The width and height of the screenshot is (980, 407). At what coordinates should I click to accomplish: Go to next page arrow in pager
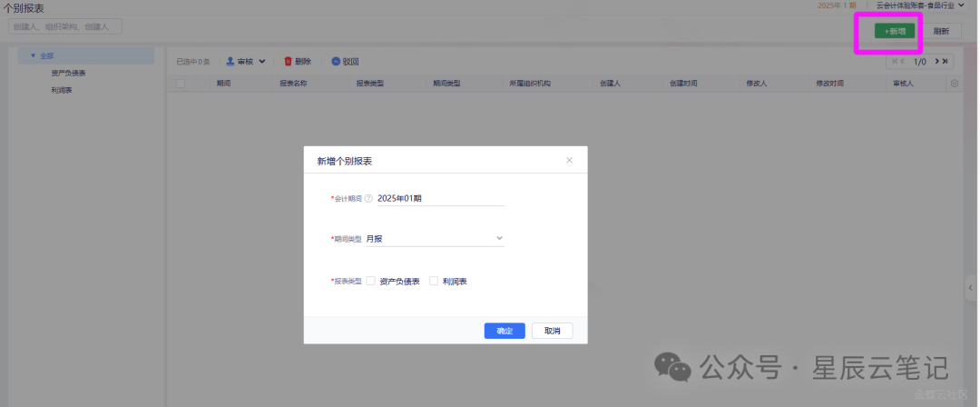(x=936, y=62)
